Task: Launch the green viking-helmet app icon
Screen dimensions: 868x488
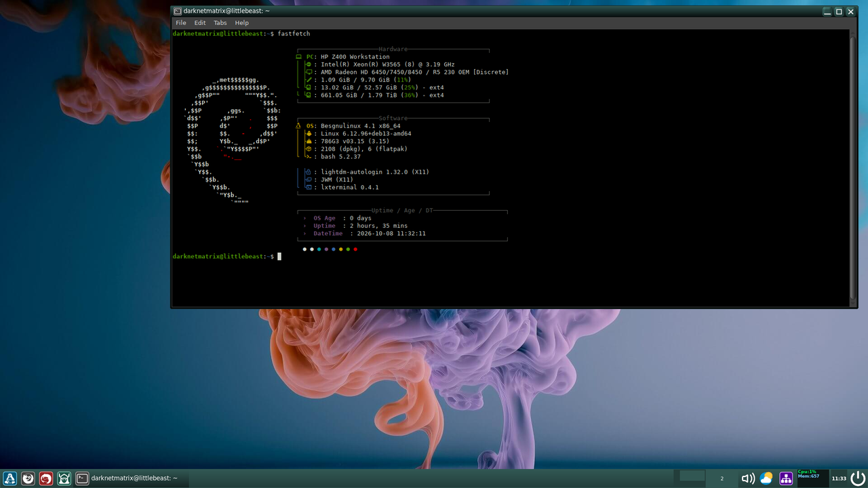Action: [x=64, y=479]
